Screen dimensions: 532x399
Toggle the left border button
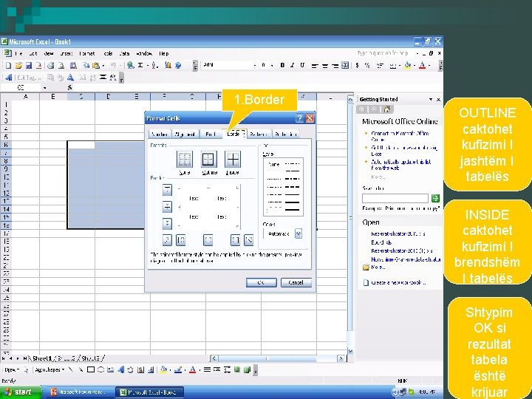pyautogui.click(x=181, y=240)
